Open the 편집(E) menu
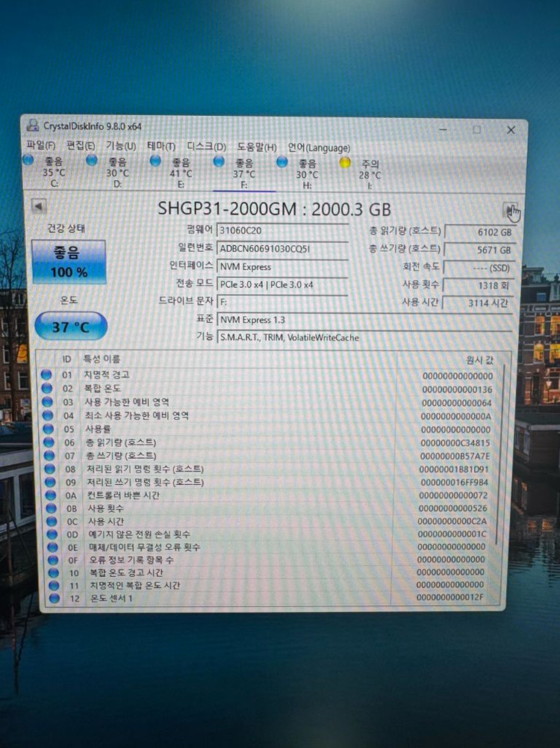This screenshot has height=748, width=560. 81,145
